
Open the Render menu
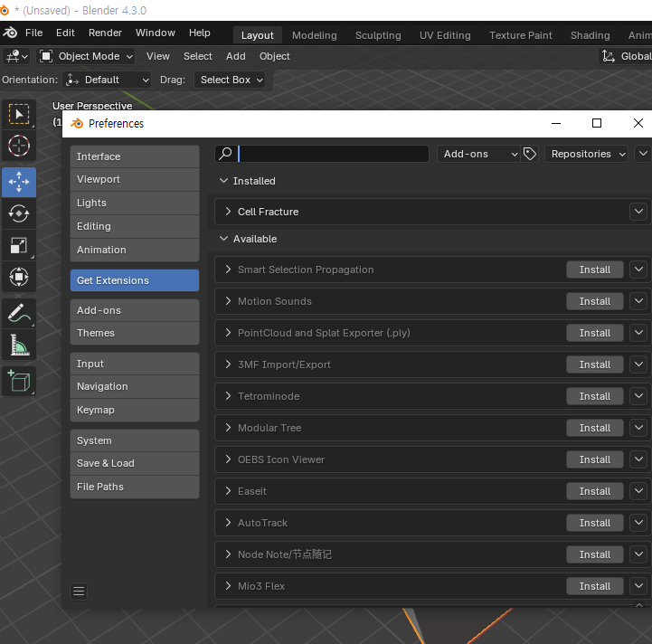pyautogui.click(x=105, y=33)
